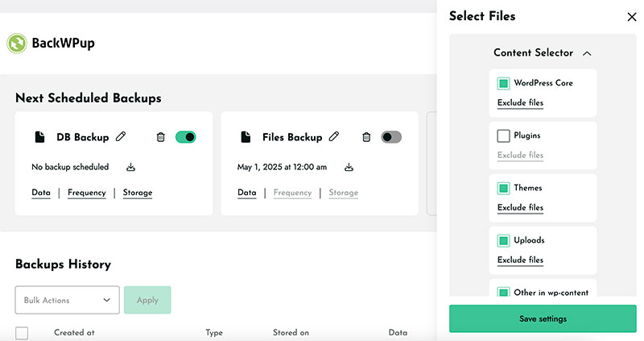The height and width of the screenshot is (341, 644).
Task: Edit the Files Backup name with pencil icon
Action: point(334,136)
